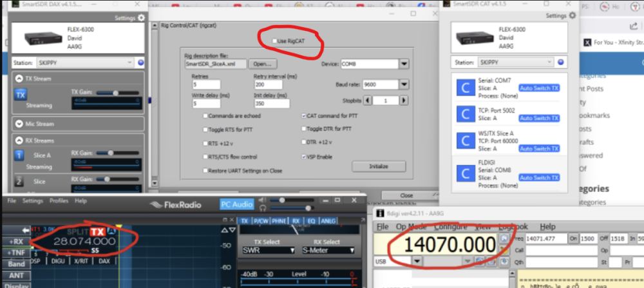Screen dimensions: 644x288
Task: Click the slice A letter badge
Action: pyautogui.click(x=110, y=231)
